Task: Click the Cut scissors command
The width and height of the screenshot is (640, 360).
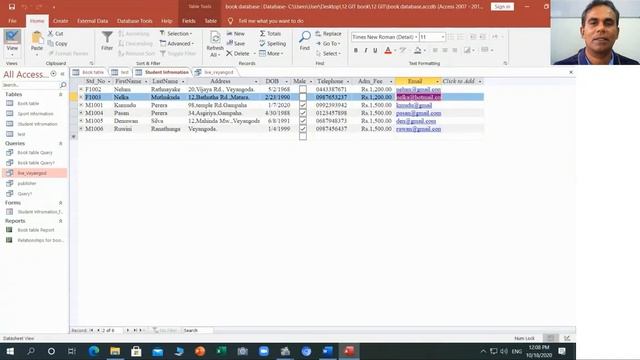Action: pos(55,33)
